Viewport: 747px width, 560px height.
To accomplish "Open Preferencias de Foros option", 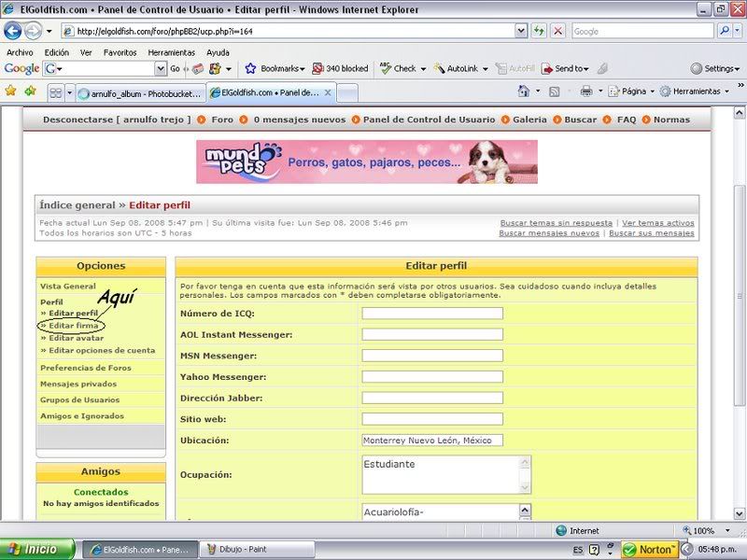I will click(86, 368).
